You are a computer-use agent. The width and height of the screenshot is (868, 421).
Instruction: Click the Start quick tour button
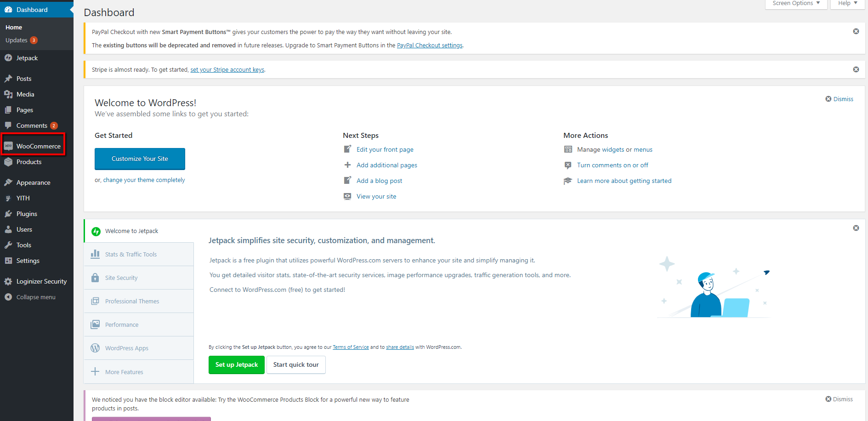pyautogui.click(x=296, y=365)
